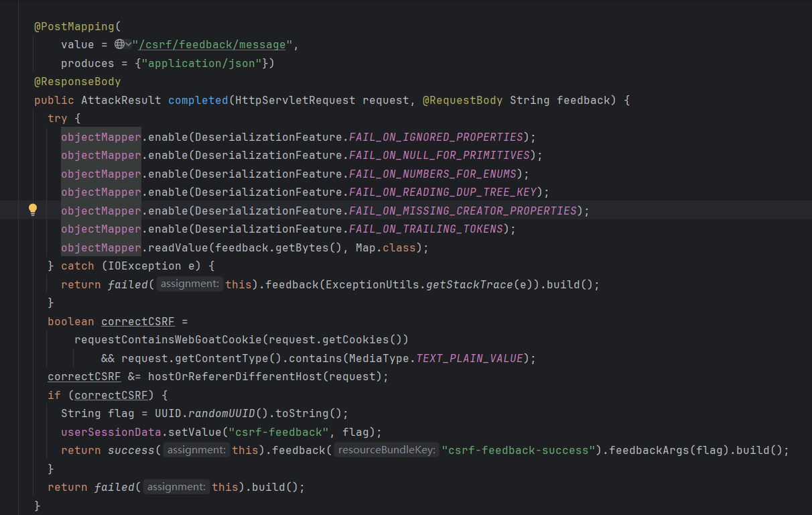Click the @RequestBody parameter annotation
812x515 pixels.
(463, 100)
